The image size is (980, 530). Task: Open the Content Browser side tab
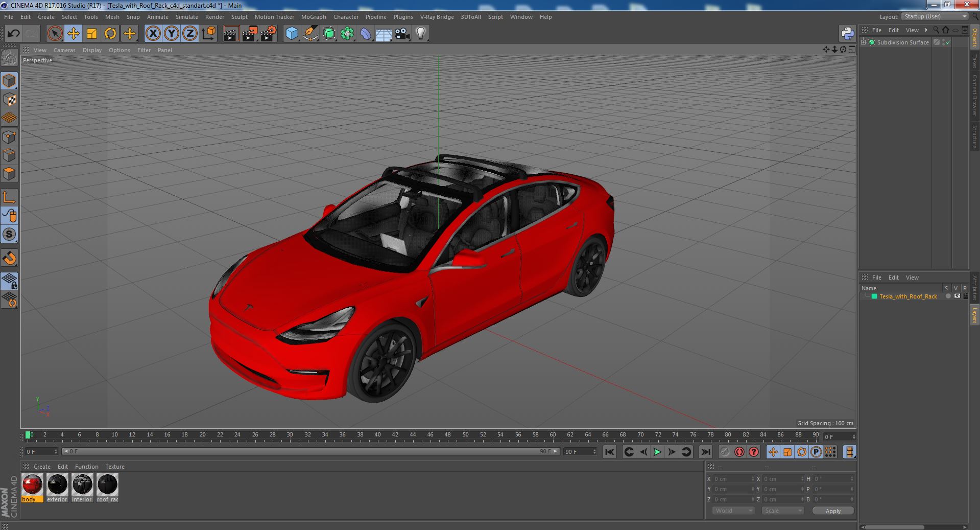[974, 95]
